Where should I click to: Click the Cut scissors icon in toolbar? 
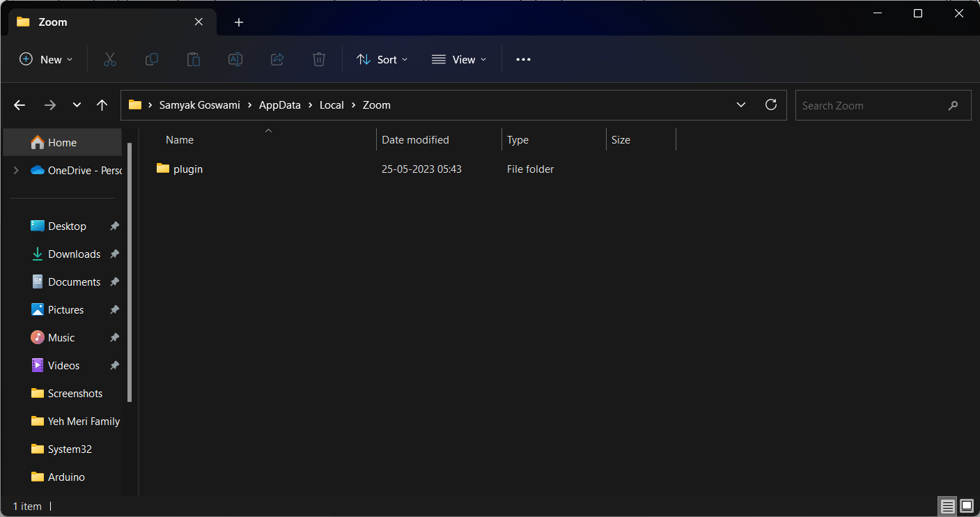coord(109,60)
